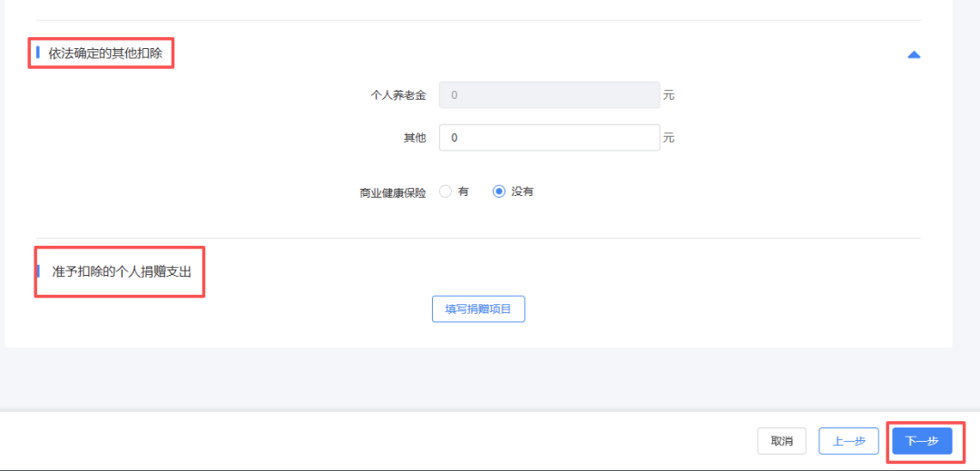Open 填写捐赠项目 form
The width and height of the screenshot is (980, 471).
pyautogui.click(x=478, y=309)
